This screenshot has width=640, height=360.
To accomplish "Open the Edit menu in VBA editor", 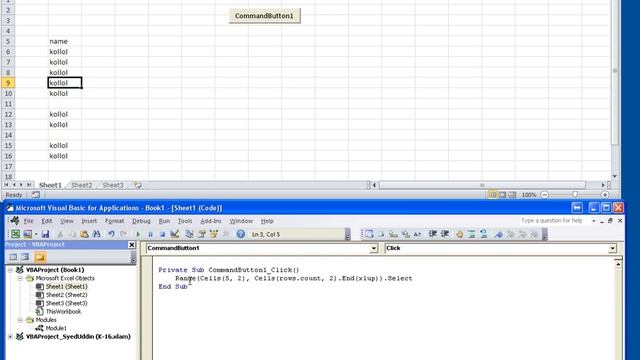I will point(47,221).
